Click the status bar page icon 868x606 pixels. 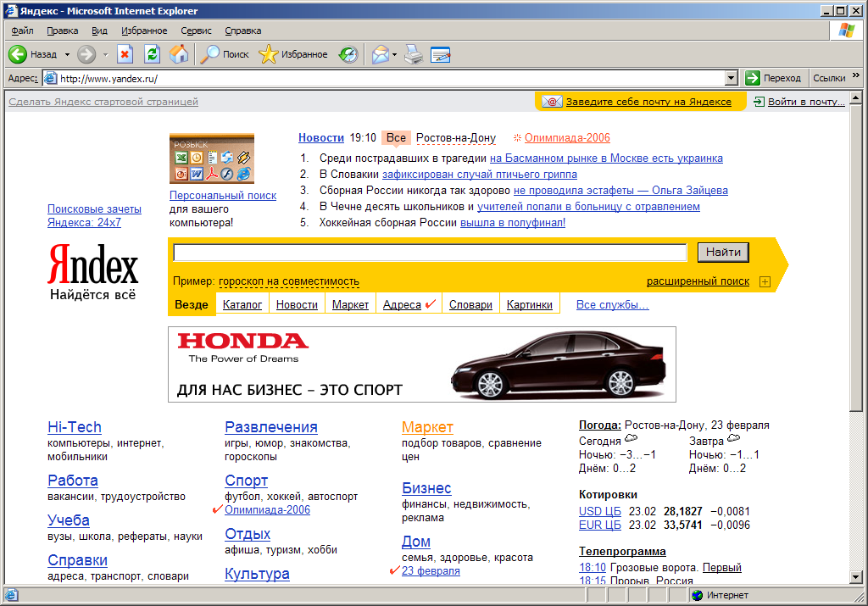pos(12,595)
